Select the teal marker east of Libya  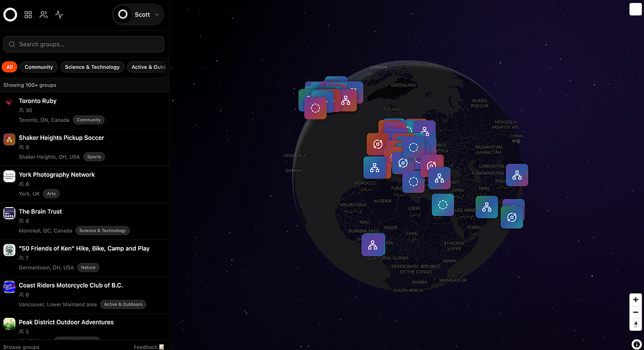443,205
